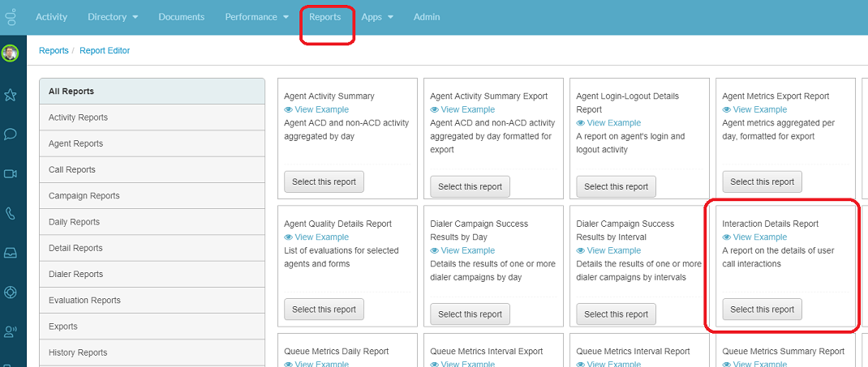View Example for Dialer Campaign Success by Interval
The height and width of the screenshot is (367, 868).
point(609,250)
